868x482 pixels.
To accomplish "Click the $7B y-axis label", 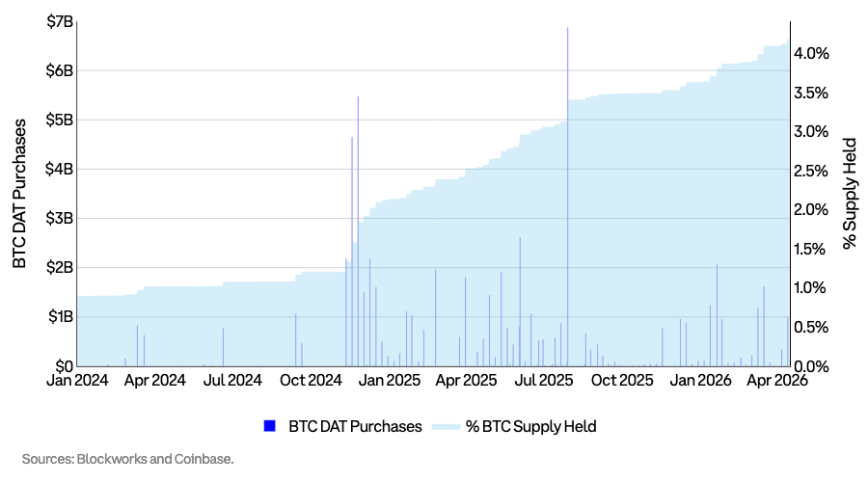I will 60,22.
